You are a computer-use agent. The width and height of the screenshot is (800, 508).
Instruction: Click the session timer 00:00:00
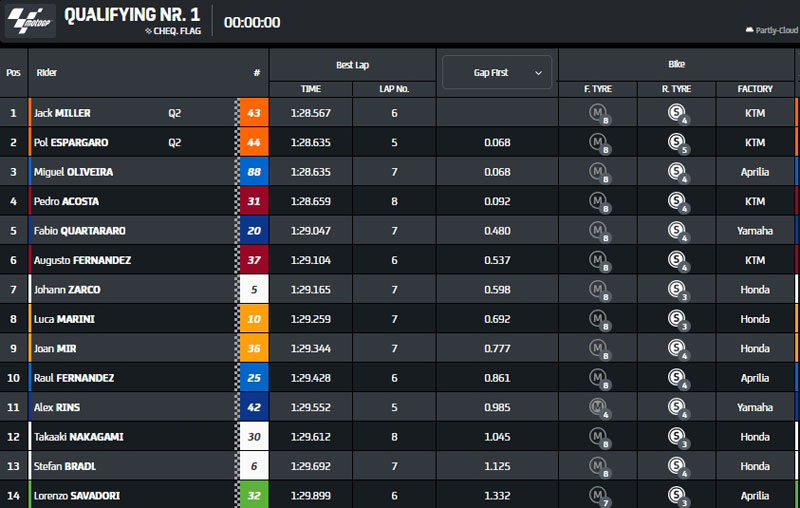[252, 22]
